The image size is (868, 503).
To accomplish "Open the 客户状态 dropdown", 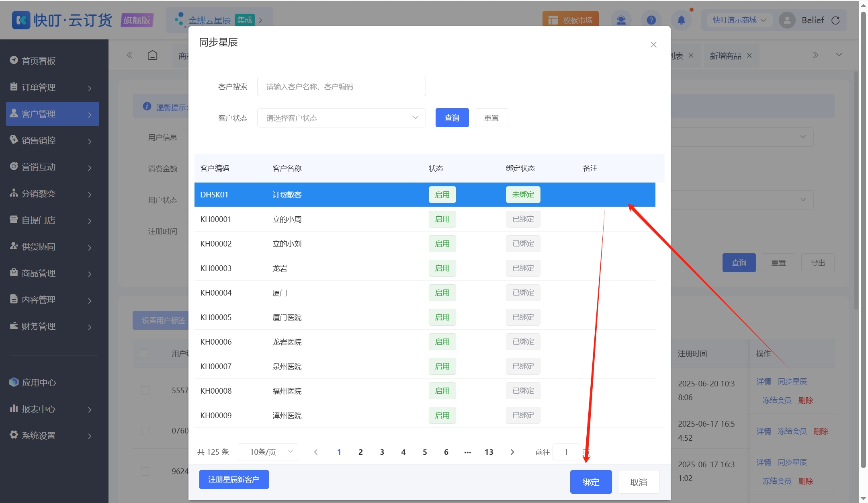I will point(341,118).
